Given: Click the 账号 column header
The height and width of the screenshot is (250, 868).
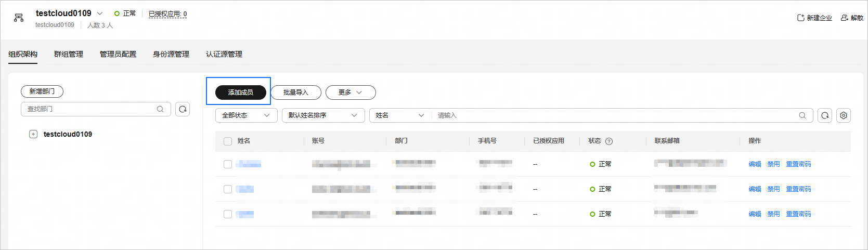Looking at the screenshot, I should pyautogui.click(x=318, y=141).
